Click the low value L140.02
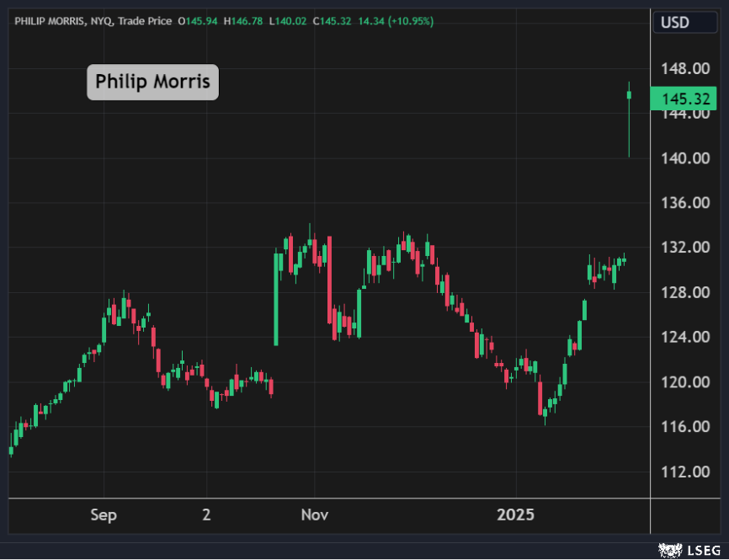This screenshot has height=560, width=729. click(x=288, y=21)
